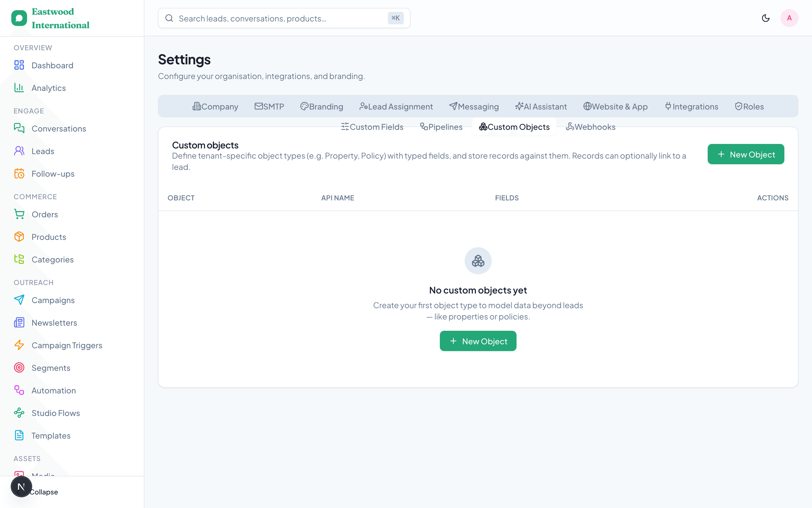
Task: Go to Analytics link
Action: point(49,88)
